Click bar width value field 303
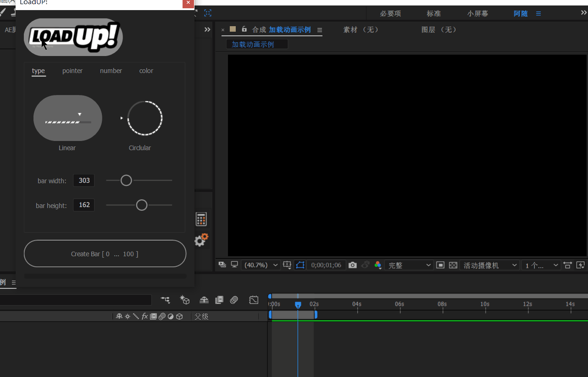Viewport: 588px width, 377px height. point(84,180)
